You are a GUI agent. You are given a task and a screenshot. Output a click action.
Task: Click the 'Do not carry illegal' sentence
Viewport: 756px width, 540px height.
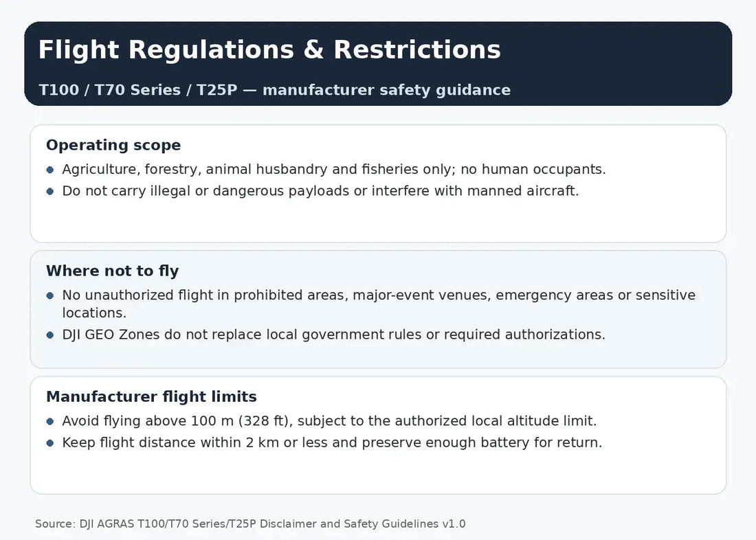point(320,192)
